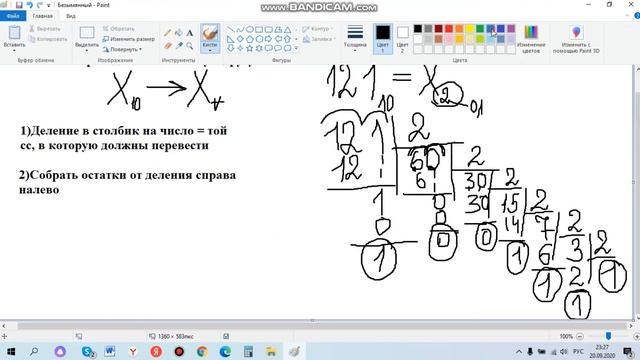The image size is (640, 360).
Task: Open Edit with Paint 3D
Action: click(576, 39)
